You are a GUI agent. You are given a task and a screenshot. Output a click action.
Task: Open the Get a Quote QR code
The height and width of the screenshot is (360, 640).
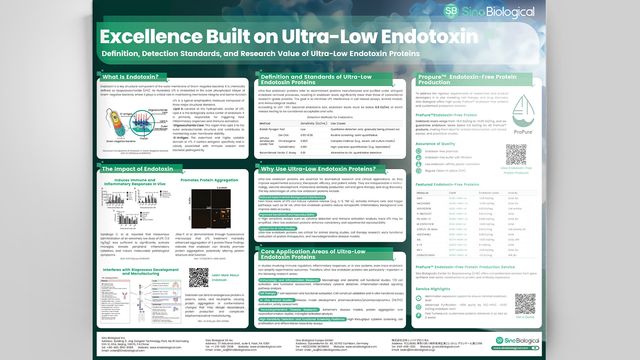[525, 304]
